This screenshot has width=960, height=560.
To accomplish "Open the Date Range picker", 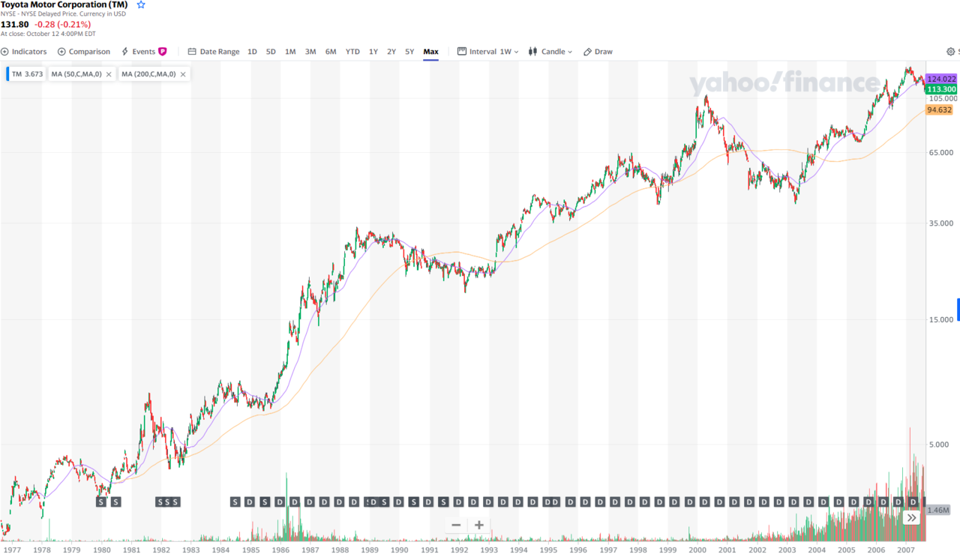I will pos(214,52).
